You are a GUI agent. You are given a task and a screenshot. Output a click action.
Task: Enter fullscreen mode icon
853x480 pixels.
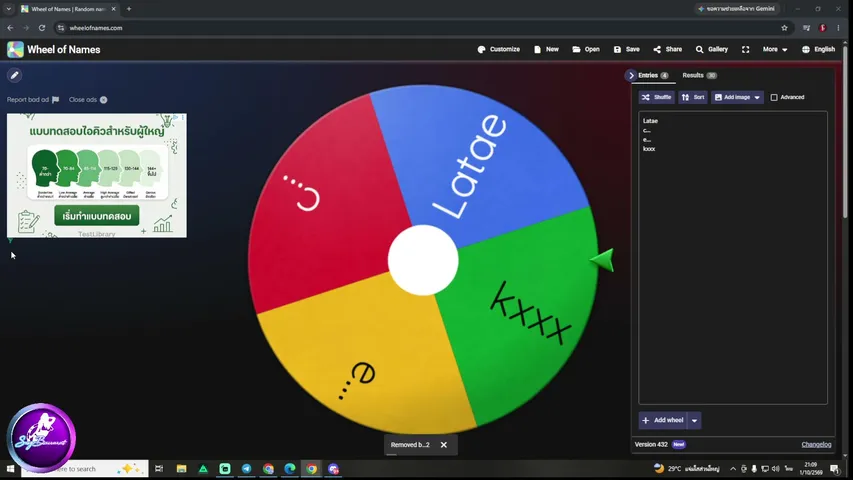(x=745, y=50)
